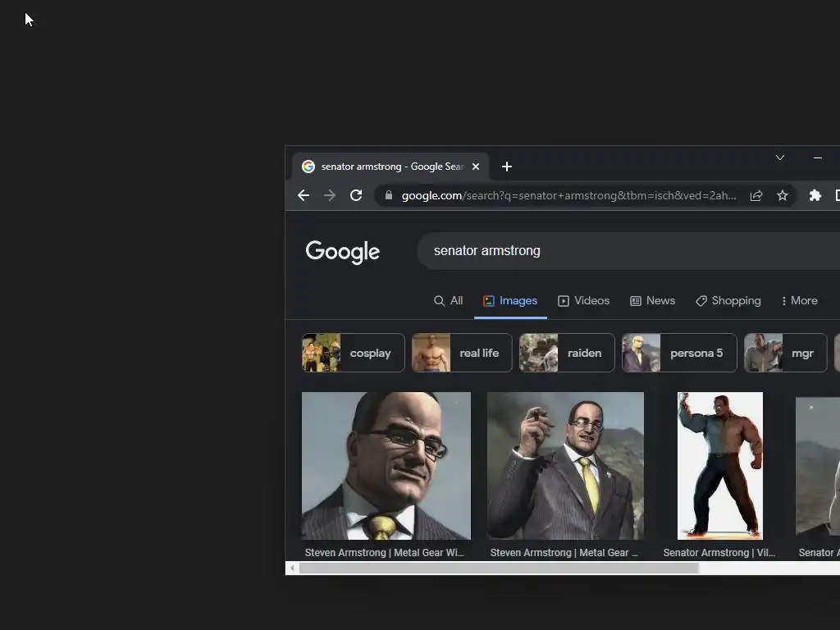Open the Shopping tab
This screenshot has width=840, height=630.
coord(728,300)
